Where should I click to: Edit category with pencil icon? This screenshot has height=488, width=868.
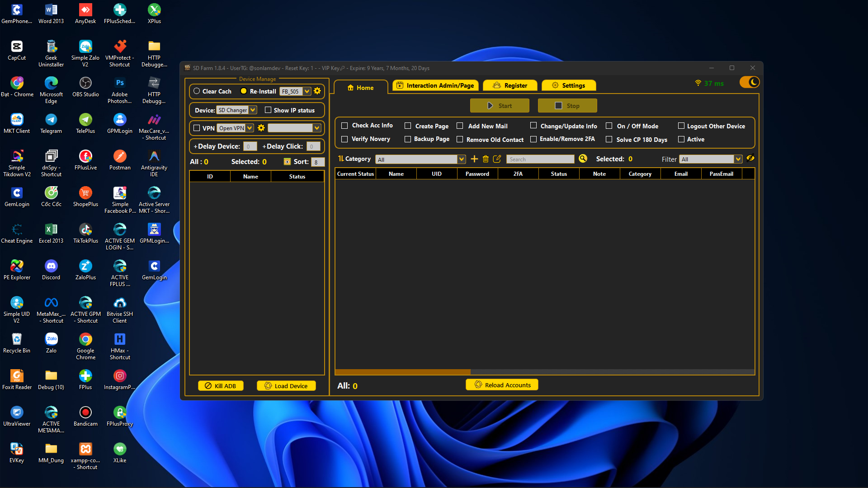(497, 159)
